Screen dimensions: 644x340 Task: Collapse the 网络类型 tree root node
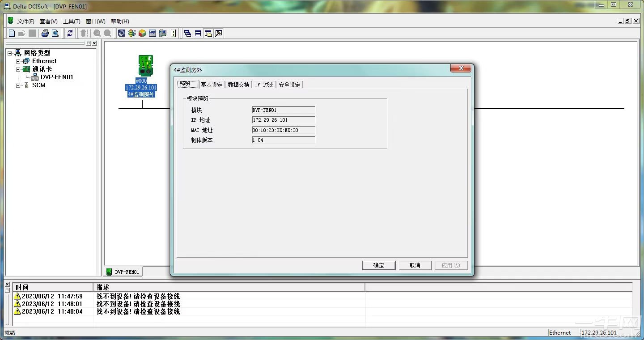coord(10,53)
